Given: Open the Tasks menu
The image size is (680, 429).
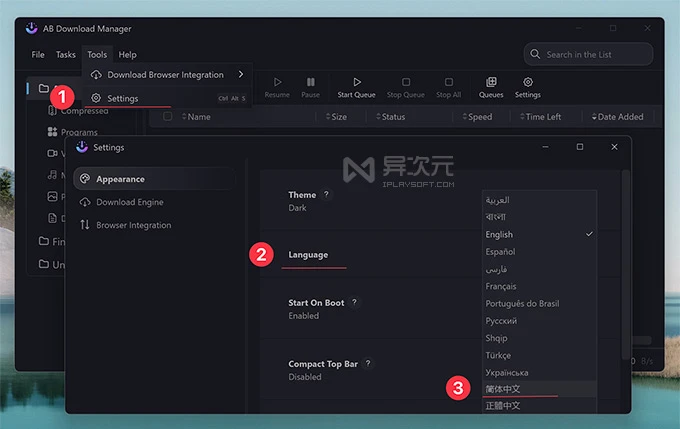Looking at the screenshot, I should tap(65, 55).
